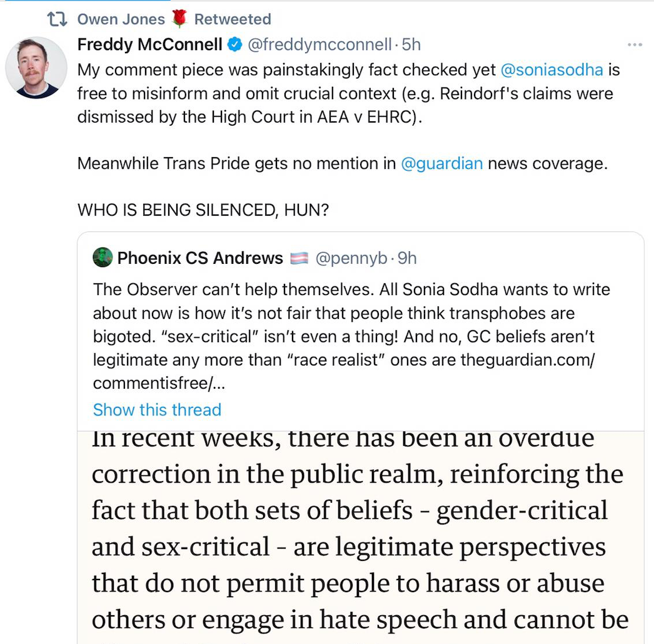Open the @freddymcconnell handle
The height and width of the screenshot is (644, 654).
point(320,45)
